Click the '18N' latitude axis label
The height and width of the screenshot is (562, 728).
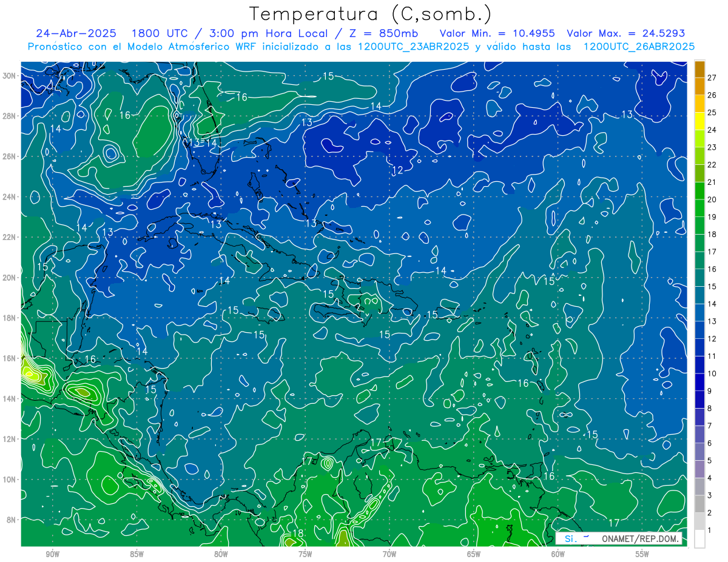9,318
